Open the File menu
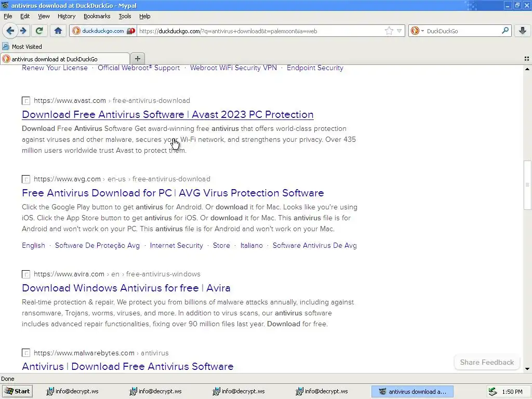The height and width of the screenshot is (399, 532). click(x=8, y=16)
